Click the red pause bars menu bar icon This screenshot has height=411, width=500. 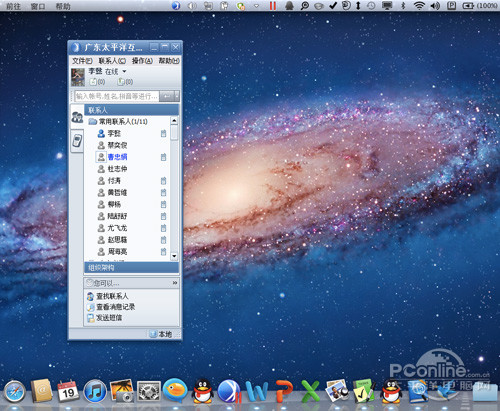(x=273, y=6)
